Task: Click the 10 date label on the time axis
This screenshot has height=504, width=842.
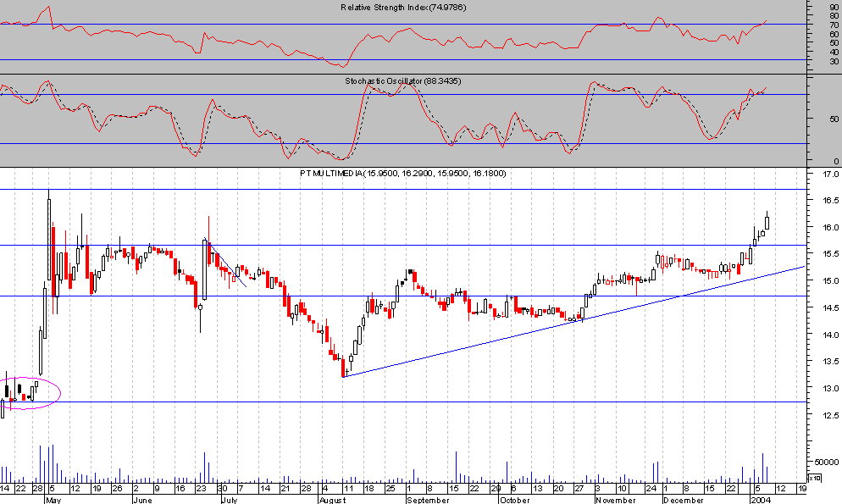Action: click(621, 489)
